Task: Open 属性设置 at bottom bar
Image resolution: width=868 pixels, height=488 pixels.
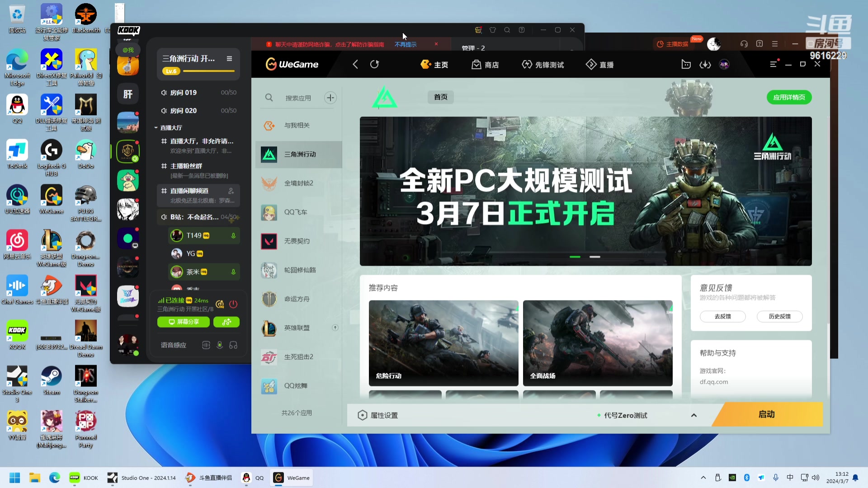Action: pos(378,415)
